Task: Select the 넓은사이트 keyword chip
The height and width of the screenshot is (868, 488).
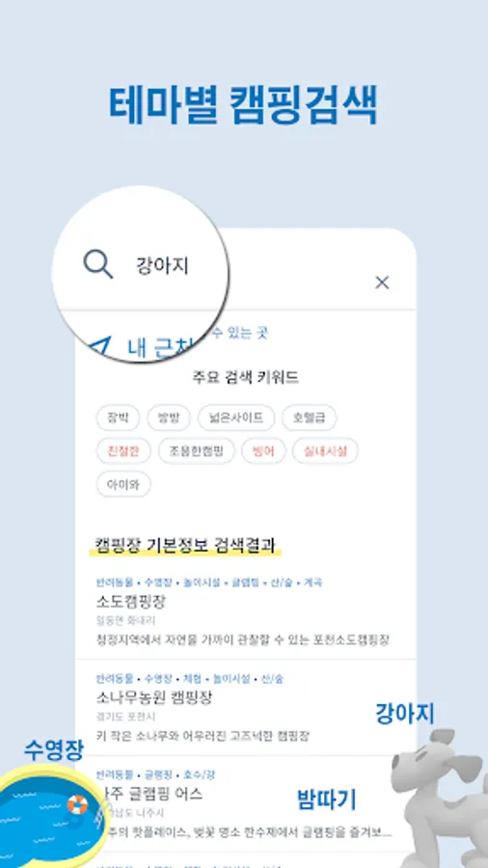Action: (x=236, y=418)
